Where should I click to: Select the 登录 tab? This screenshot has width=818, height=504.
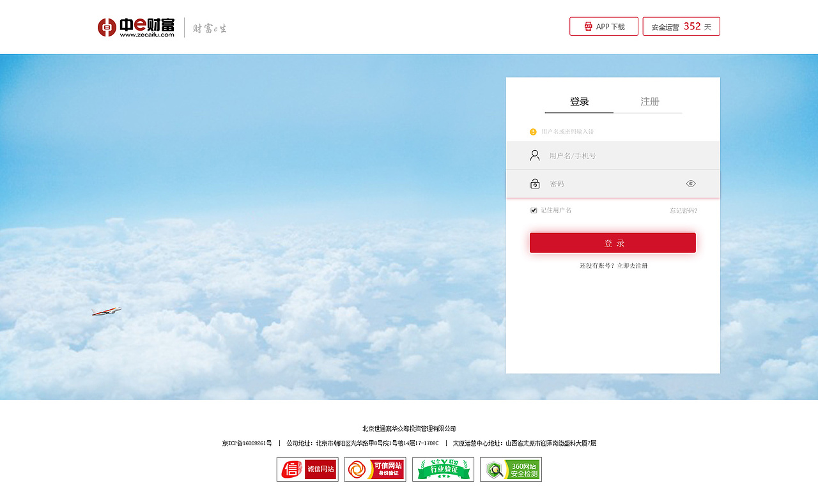pyautogui.click(x=578, y=102)
